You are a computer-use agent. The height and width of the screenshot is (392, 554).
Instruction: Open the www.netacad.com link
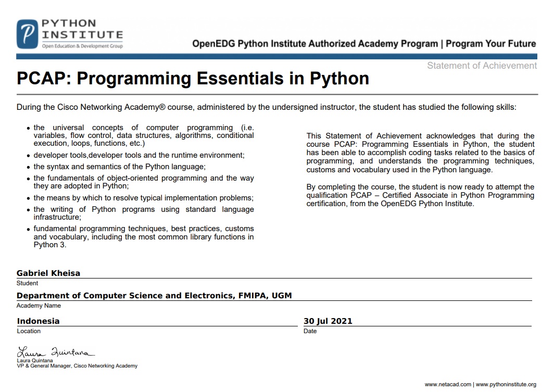(x=448, y=385)
